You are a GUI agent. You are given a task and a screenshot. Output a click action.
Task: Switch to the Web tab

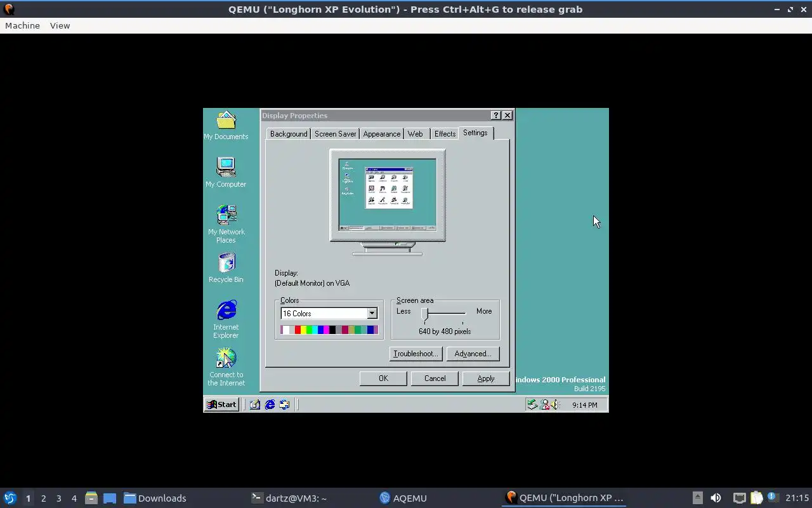[416, 134]
